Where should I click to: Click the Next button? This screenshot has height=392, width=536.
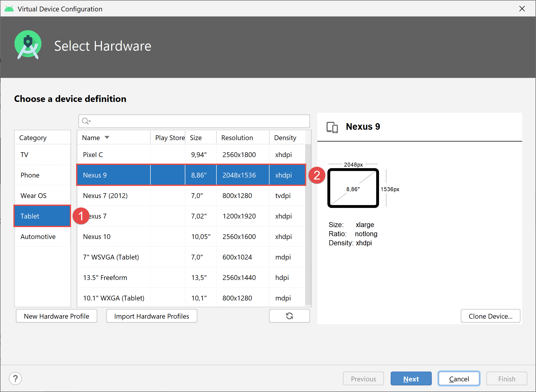tap(411, 379)
